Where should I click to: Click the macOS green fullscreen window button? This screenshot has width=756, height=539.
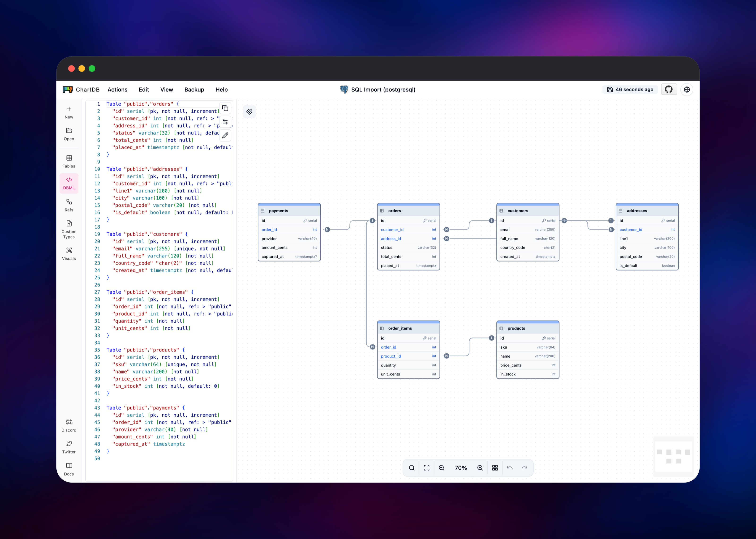click(x=92, y=68)
